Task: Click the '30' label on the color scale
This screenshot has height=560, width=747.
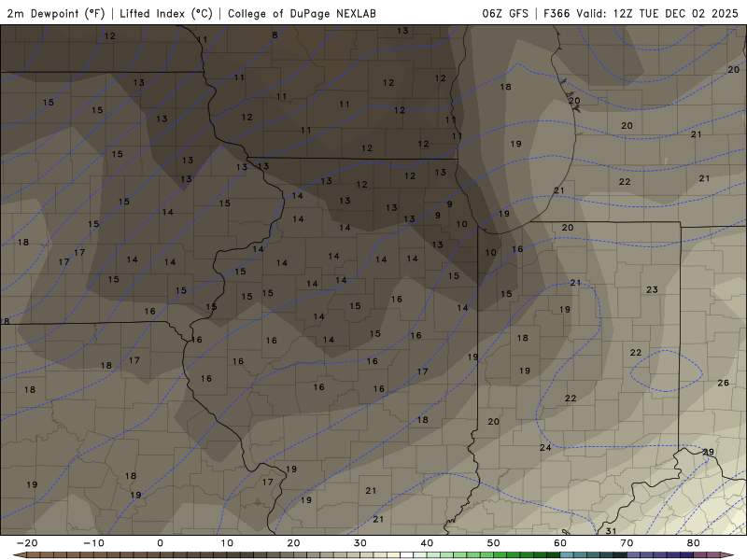Action: coord(360,543)
